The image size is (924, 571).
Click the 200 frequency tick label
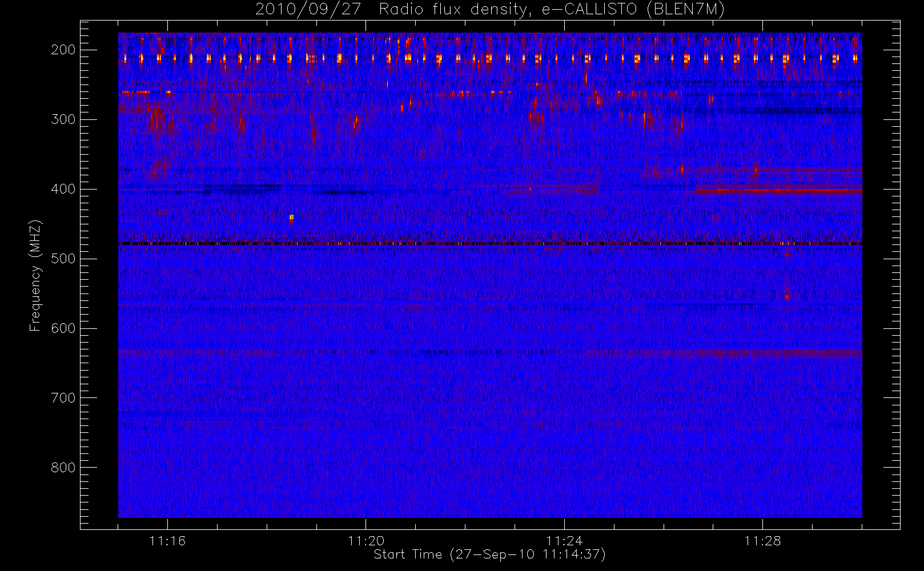pos(63,50)
